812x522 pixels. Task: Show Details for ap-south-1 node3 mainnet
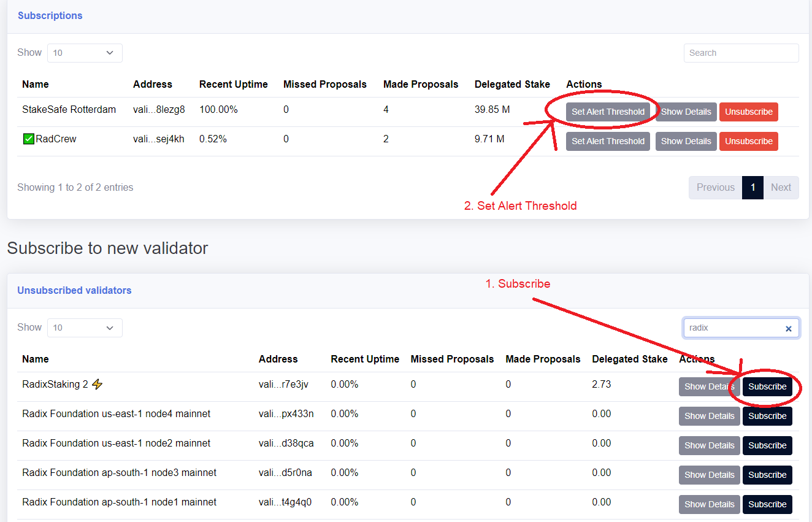coord(709,475)
